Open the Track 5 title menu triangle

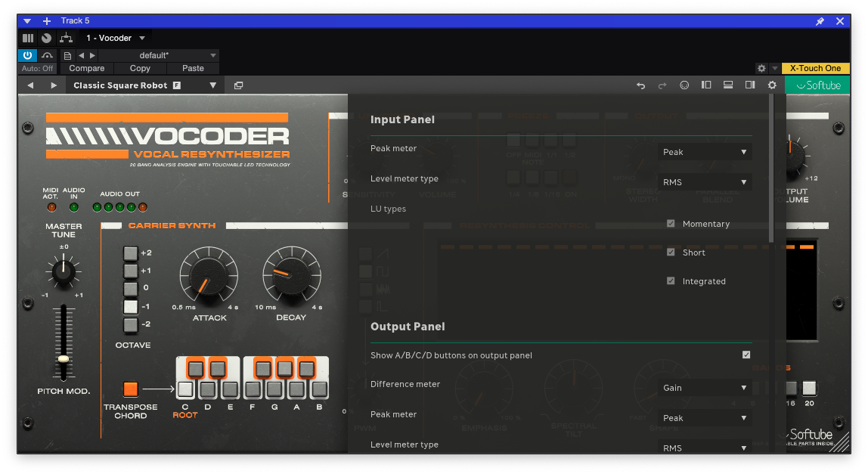pyautogui.click(x=27, y=21)
